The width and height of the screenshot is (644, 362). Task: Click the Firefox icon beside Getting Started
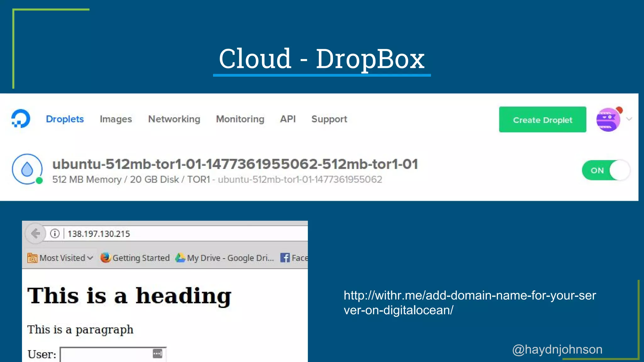coord(106,258)
